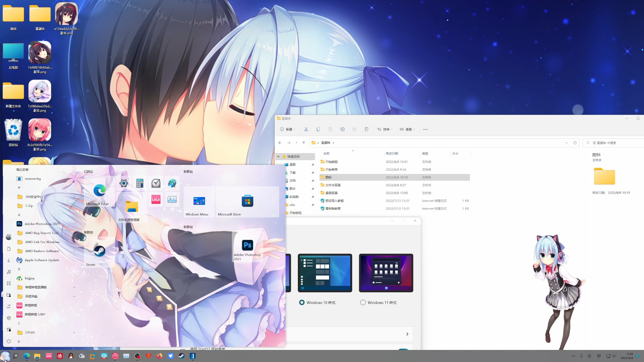644x362 pixels.
Task: Select the Windows 10 样式 radio button
Action: point(302,303)
